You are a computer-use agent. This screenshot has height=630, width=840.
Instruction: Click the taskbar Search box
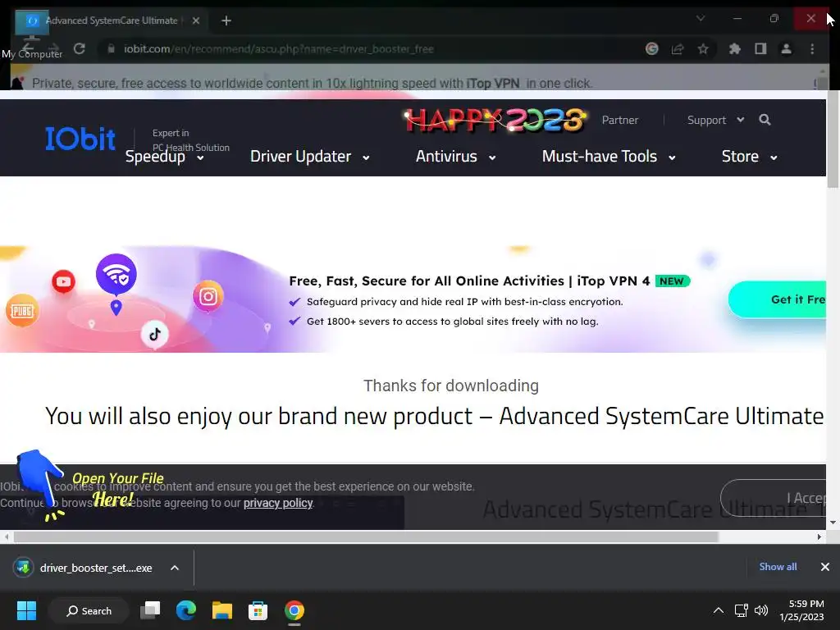[89, 610]
